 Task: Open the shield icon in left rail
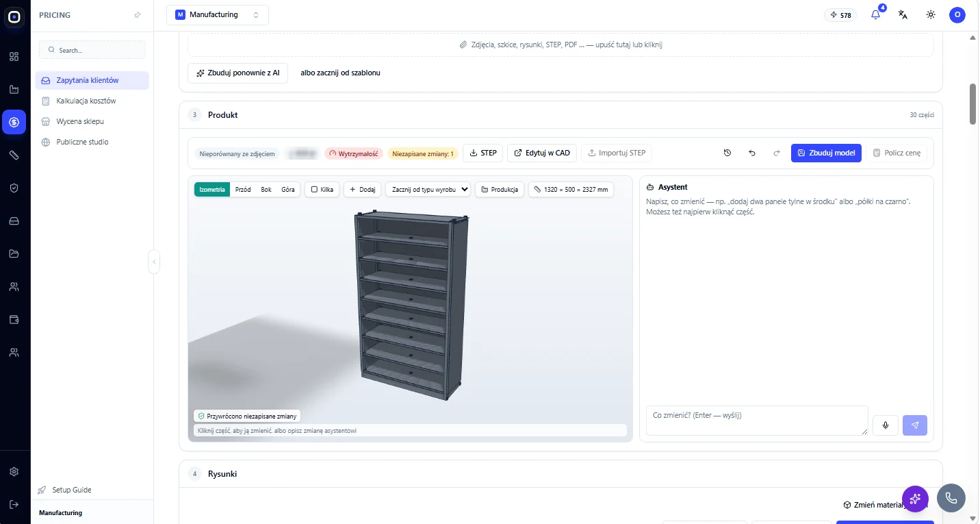click(14, 188)
